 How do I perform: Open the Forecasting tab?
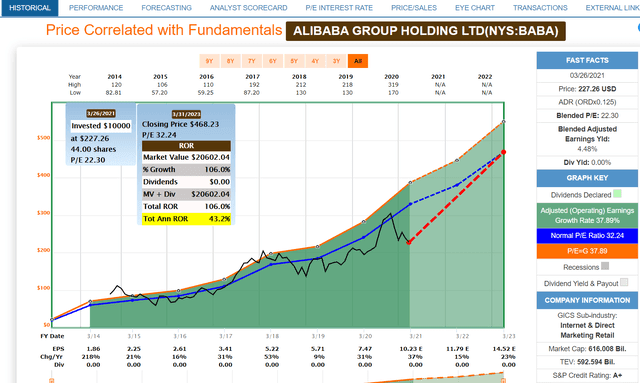(167, 8)
